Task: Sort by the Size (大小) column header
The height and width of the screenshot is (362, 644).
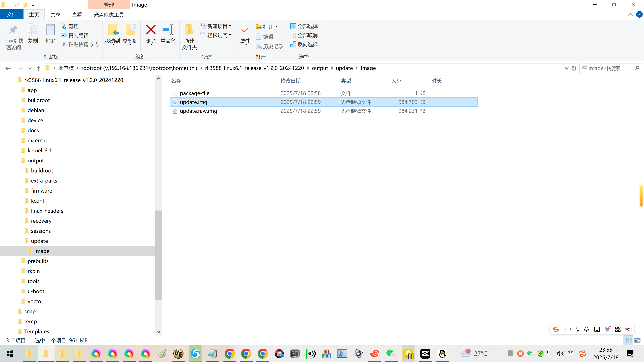Action: click(x=396, y=81)
